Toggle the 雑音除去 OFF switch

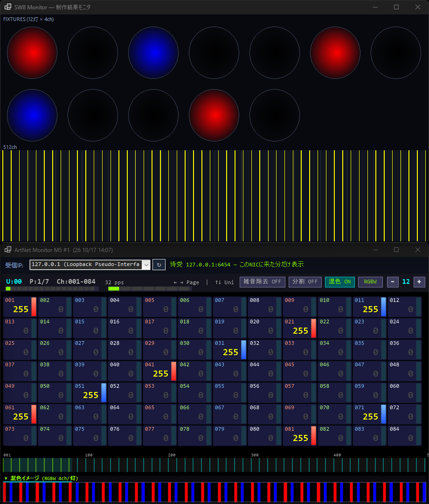pos(263,282)
